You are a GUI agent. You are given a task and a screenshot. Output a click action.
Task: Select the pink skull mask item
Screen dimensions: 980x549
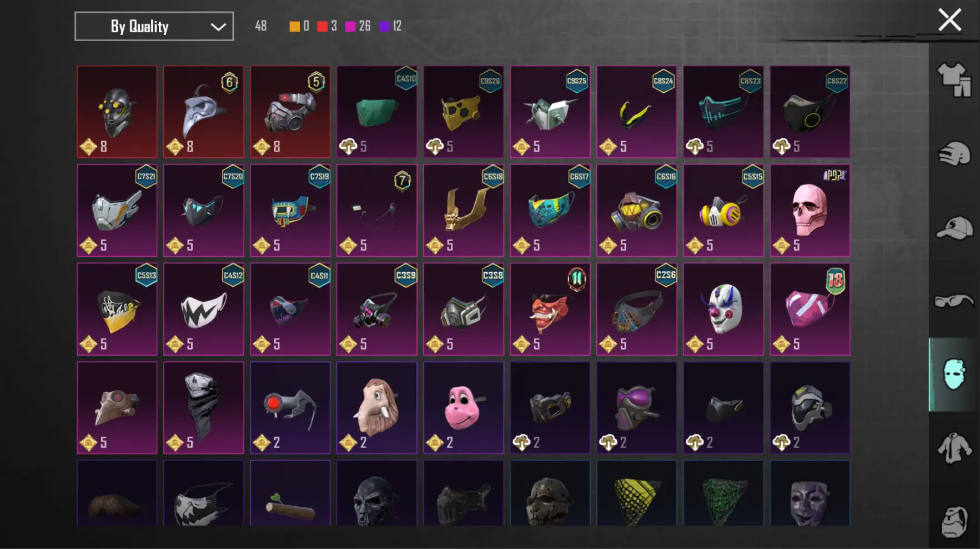[x=810, y=211]
